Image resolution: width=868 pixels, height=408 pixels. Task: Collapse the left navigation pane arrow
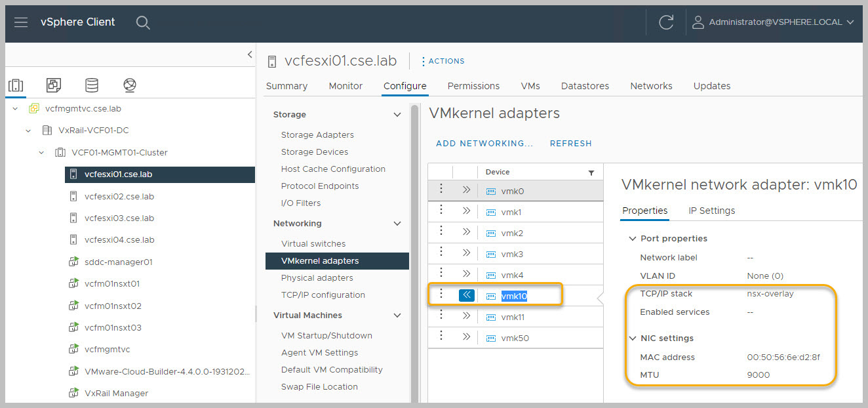249,54
